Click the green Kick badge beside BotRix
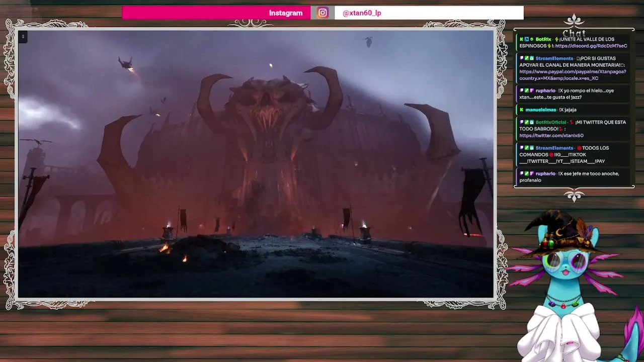The image size is (644, 362). tap(522, 39)
